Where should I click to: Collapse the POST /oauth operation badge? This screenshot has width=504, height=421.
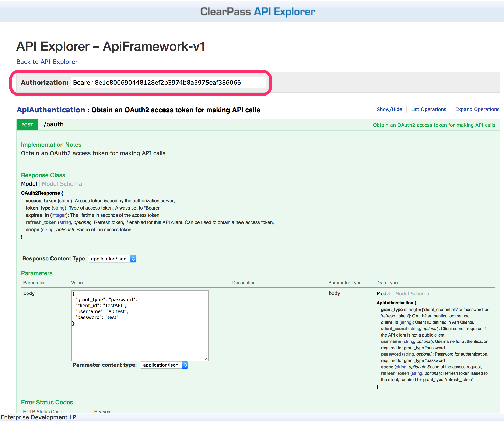coord(27,125)
